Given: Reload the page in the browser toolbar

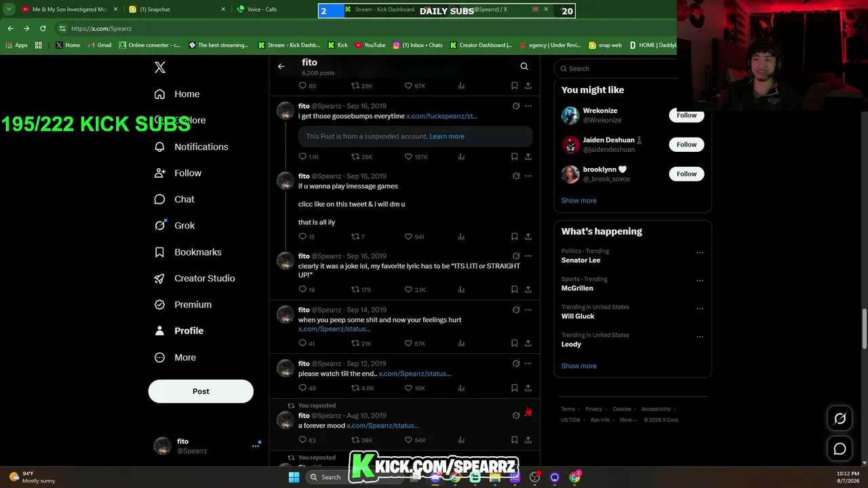Looking at the screenshot, I should click(43, 28).
